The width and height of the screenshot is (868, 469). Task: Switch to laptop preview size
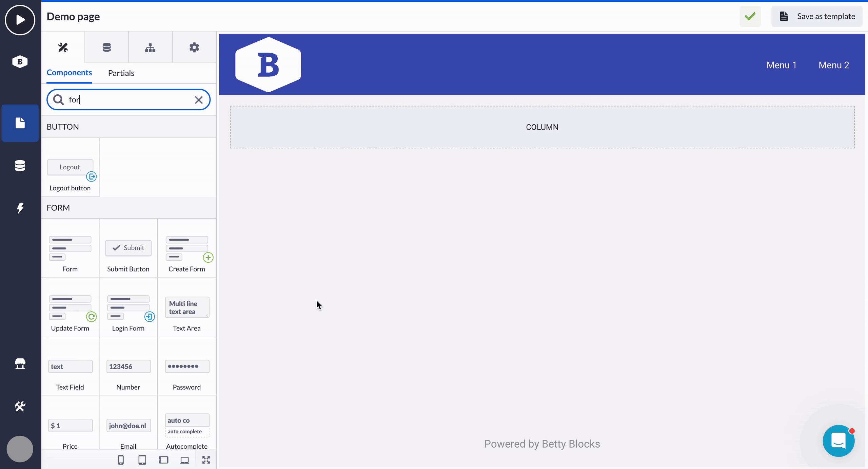click(x=185, y=460)
